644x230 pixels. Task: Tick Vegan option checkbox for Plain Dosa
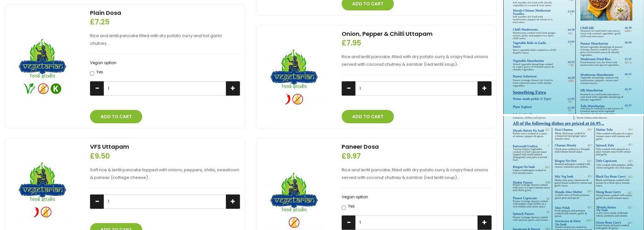[92, 74]
